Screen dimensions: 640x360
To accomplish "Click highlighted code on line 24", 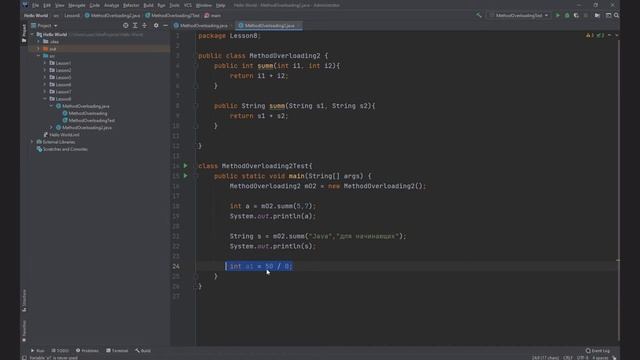I will pos(259,266).
